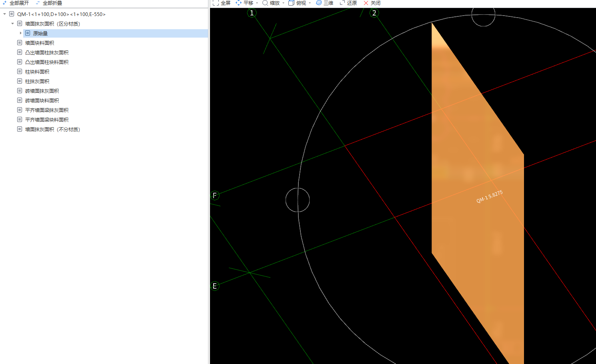Open the 俯视 view dropdown arrow
Image resolution: width=596 pixels, height=364 pixels.
click(x=310, y=3)
